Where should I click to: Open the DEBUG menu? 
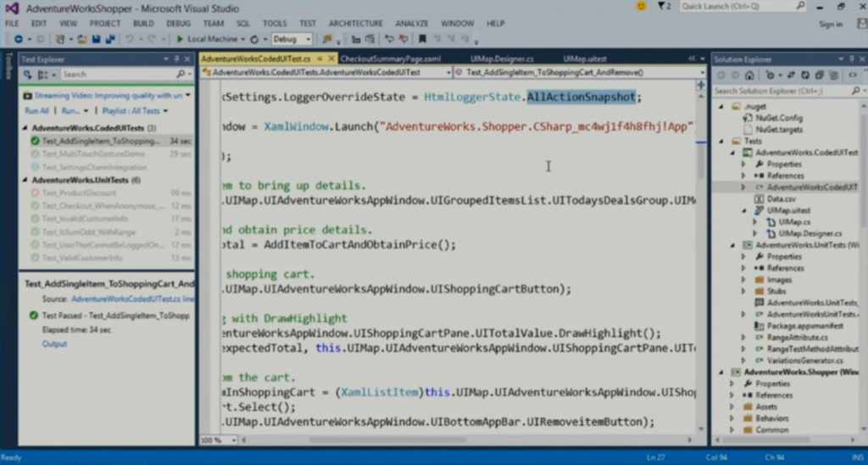pyautogui.click(x=178, y=23)
